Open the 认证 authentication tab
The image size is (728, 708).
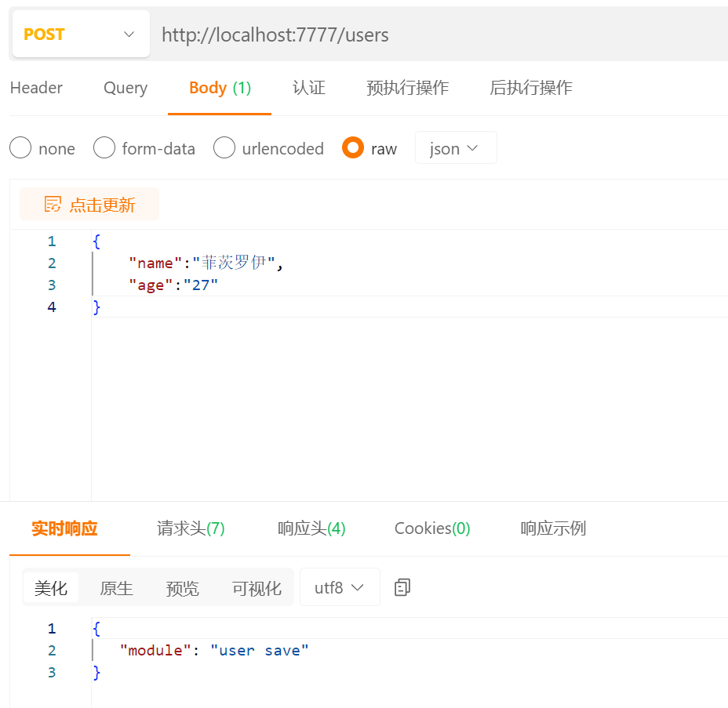point(309,88)
